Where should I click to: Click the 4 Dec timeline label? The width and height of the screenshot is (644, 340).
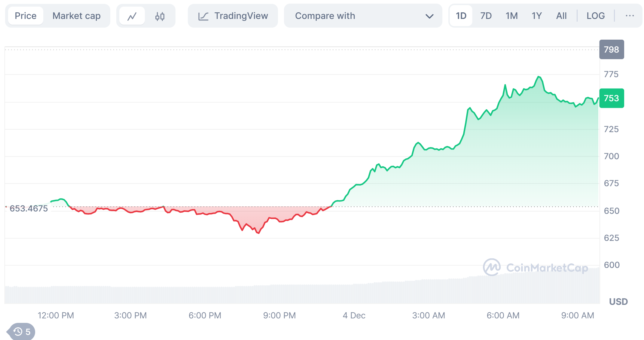tap(354, 315)
